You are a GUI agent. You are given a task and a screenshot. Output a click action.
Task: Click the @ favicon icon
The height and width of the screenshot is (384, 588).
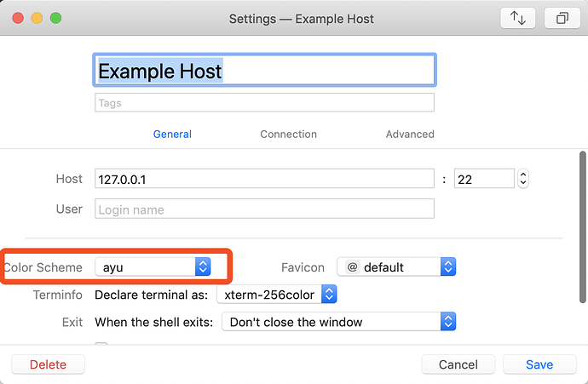[352, 267]
